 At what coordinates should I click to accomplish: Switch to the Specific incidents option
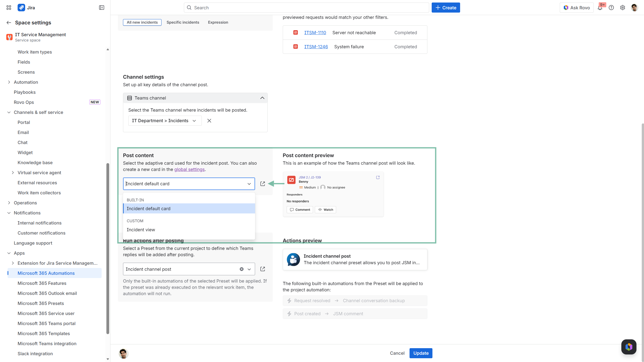(x=183, y=22)
